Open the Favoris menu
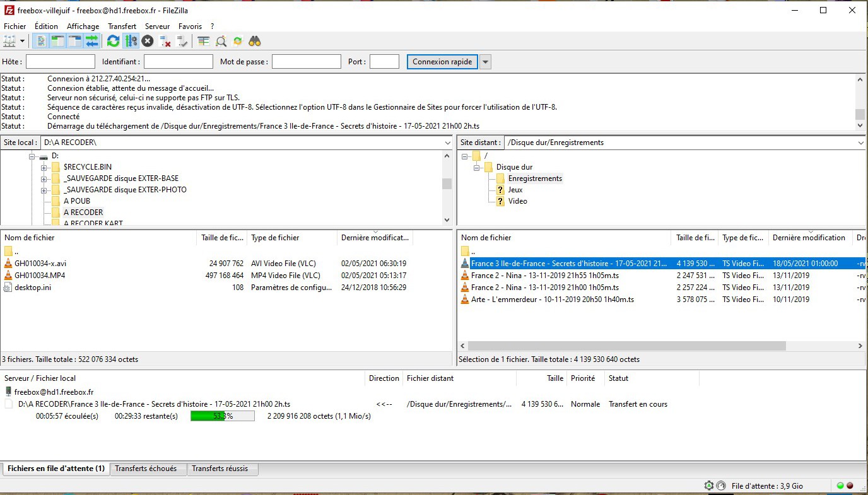The height and width of the screenshot is (495, 868). click(x=191, y=26)
